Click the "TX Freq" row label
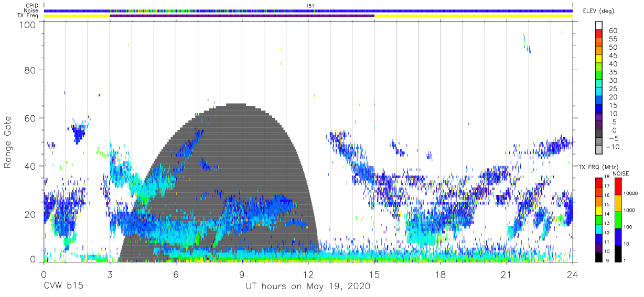 [x=28, y=16]
